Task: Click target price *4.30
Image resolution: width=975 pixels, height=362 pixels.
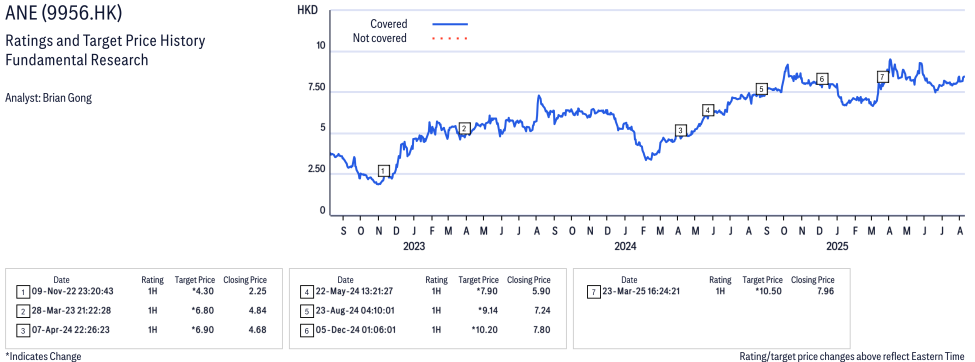Action: point(203,291)
